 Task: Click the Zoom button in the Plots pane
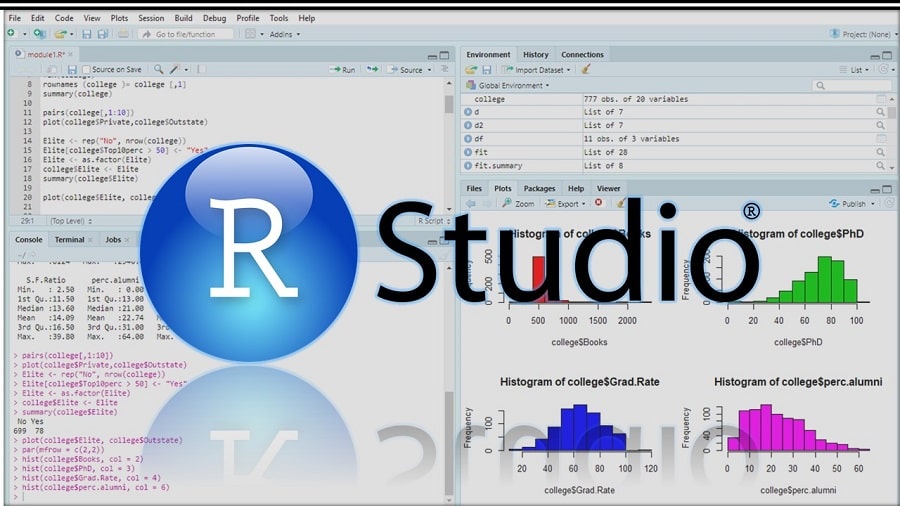pos(518,204)
